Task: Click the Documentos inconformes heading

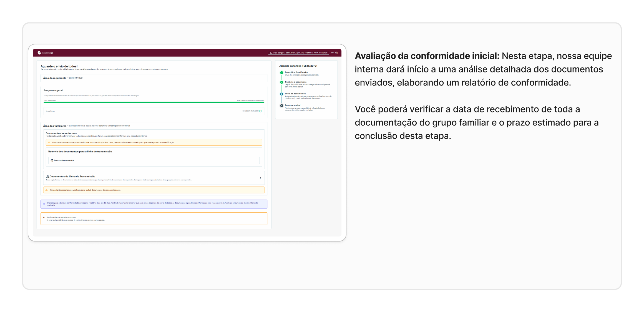Action: [x=61, y=134]
